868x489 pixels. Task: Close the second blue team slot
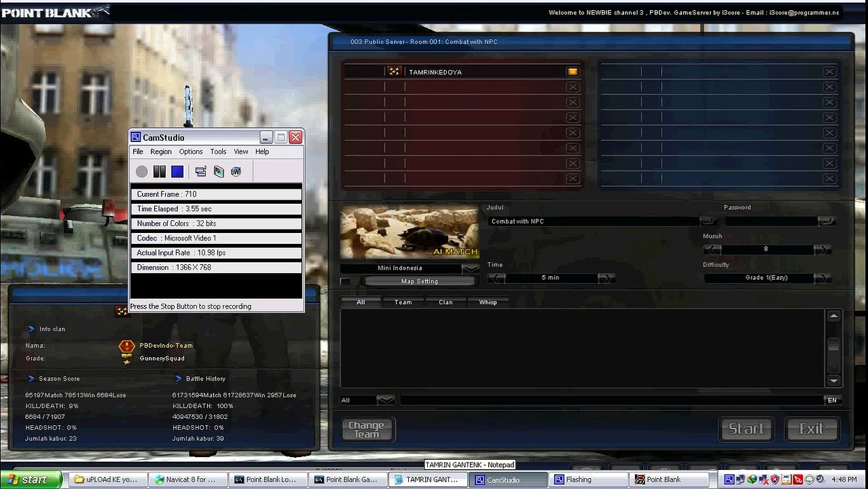pyautogui.click(x=829, y=87)
